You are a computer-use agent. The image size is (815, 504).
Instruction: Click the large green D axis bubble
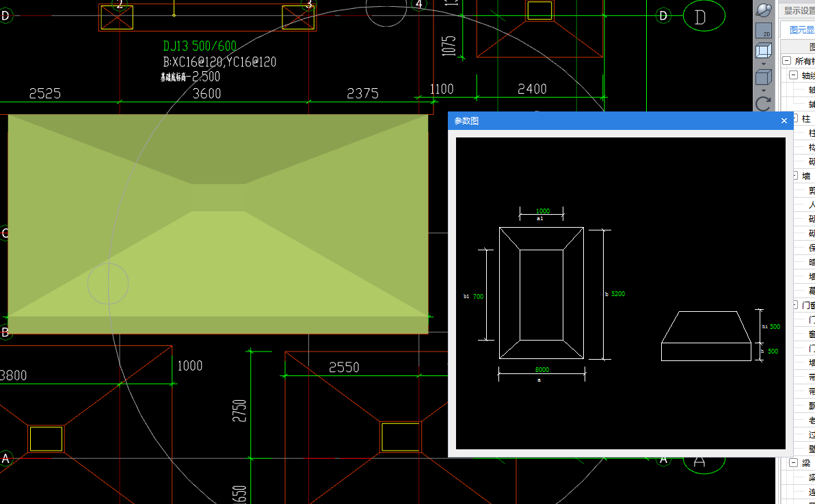pyautogui.click(x=704, y=16)
